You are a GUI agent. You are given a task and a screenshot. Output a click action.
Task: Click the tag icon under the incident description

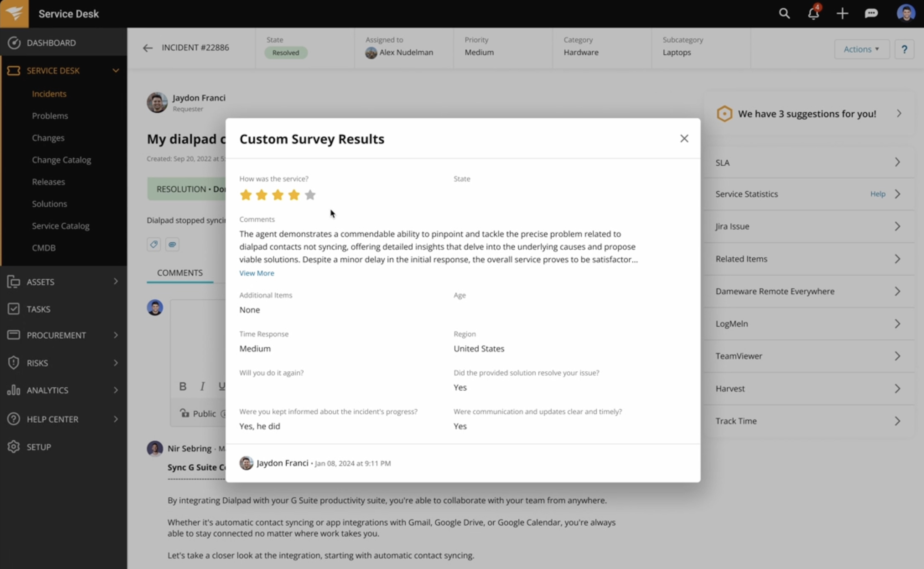(154, 245)
